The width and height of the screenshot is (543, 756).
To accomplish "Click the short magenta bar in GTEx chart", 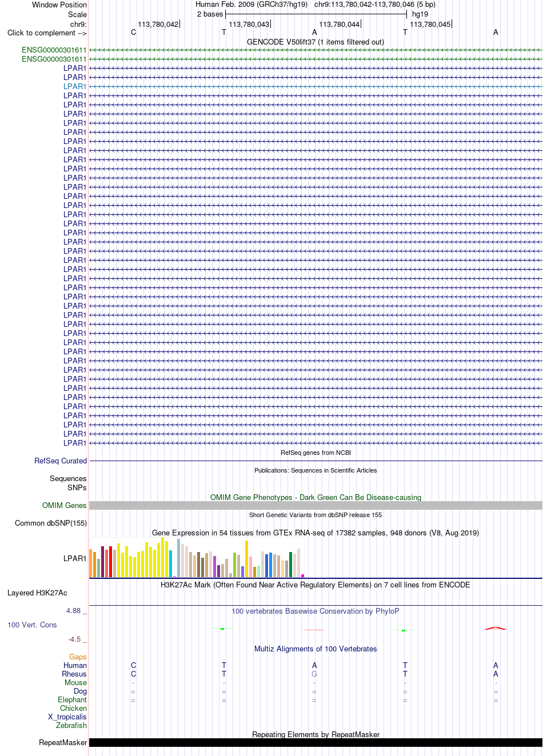I will pos(303,575).
